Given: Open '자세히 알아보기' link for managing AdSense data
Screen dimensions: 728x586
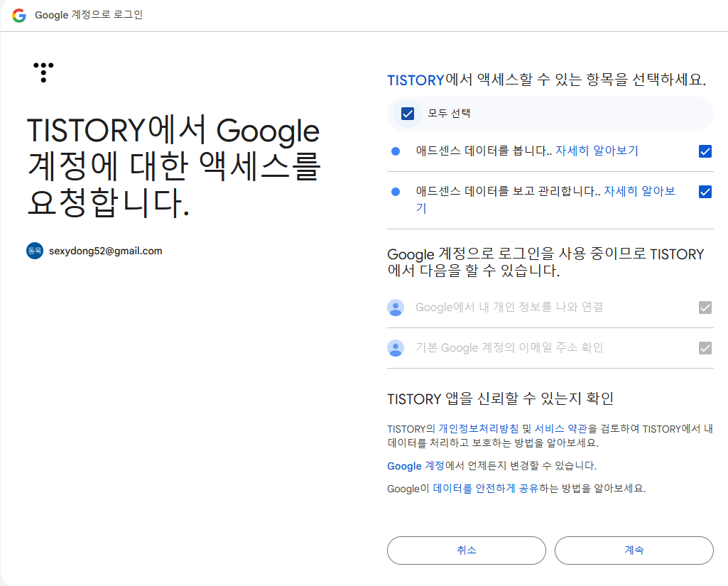Looking at the screenshot, I should (x=639, y=191).
